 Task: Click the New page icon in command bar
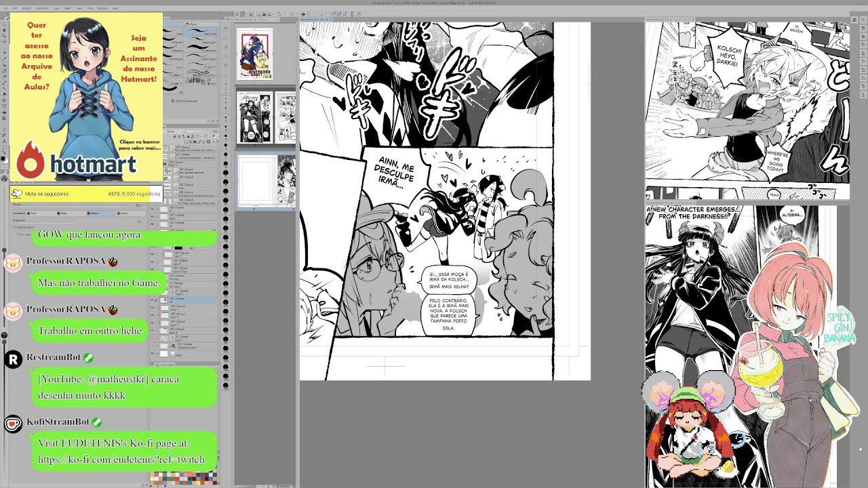258,14
